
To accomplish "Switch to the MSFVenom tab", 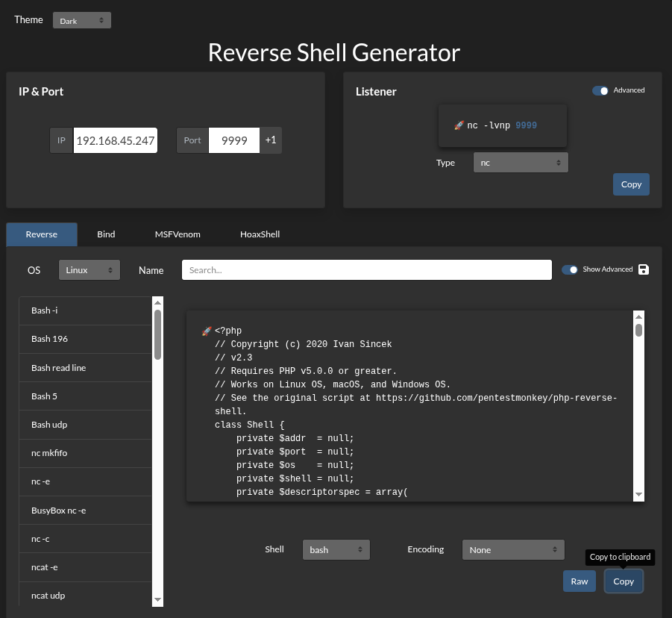I will point(178,234).
